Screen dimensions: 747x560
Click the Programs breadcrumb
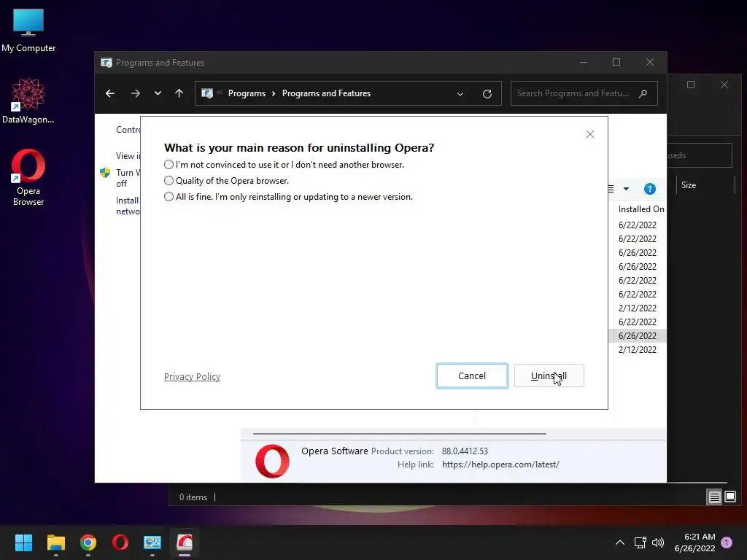(247, 93)
